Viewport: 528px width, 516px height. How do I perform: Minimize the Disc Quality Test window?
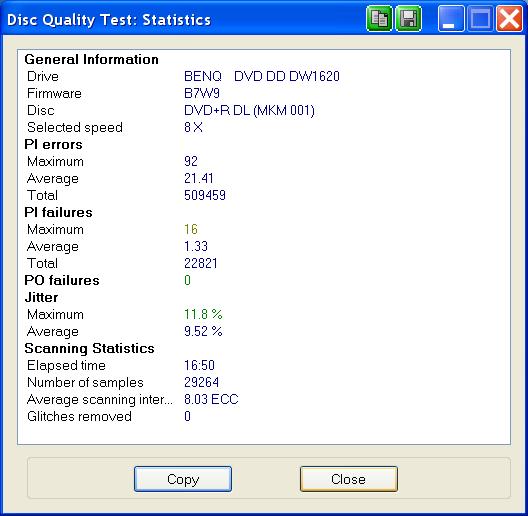451,19
